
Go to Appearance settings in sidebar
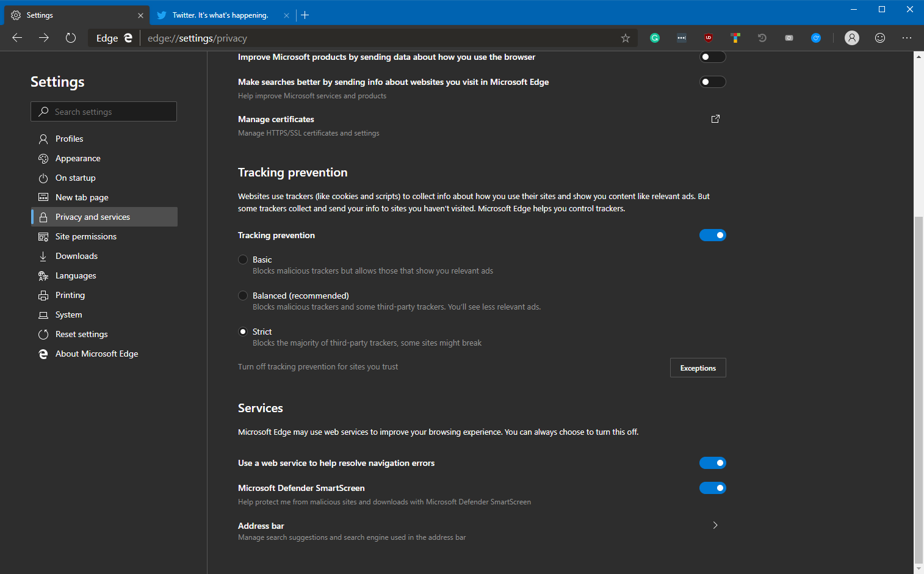point(78,158)
